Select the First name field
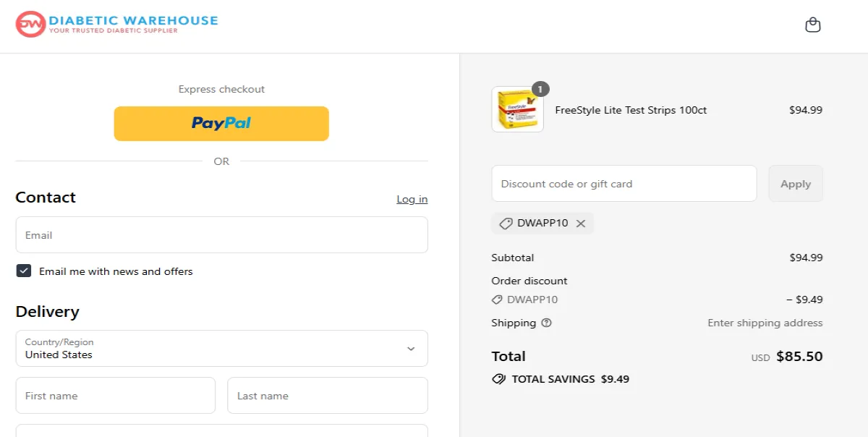This screenshot has height=437, width=868. coord(115,395)
